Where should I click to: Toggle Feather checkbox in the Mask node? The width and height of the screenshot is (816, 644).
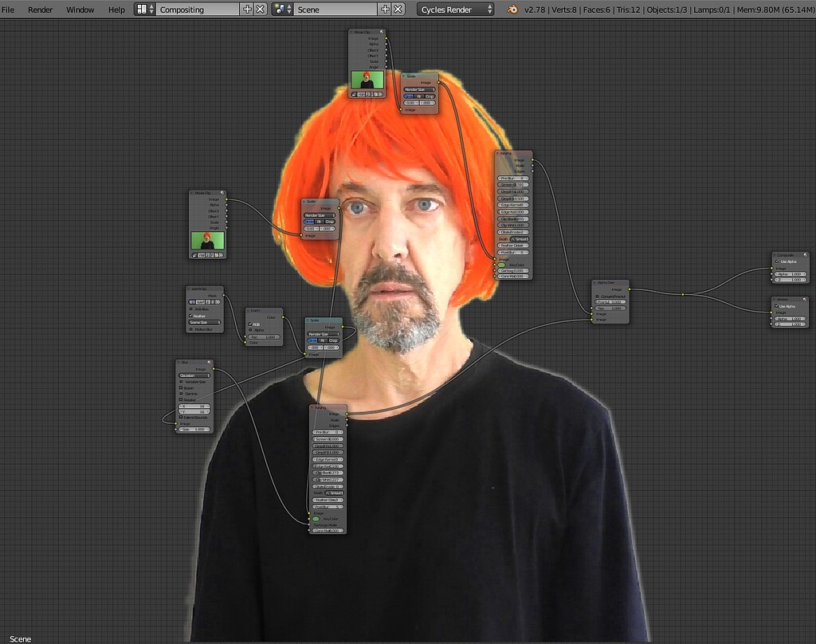(x=191, y=316)
